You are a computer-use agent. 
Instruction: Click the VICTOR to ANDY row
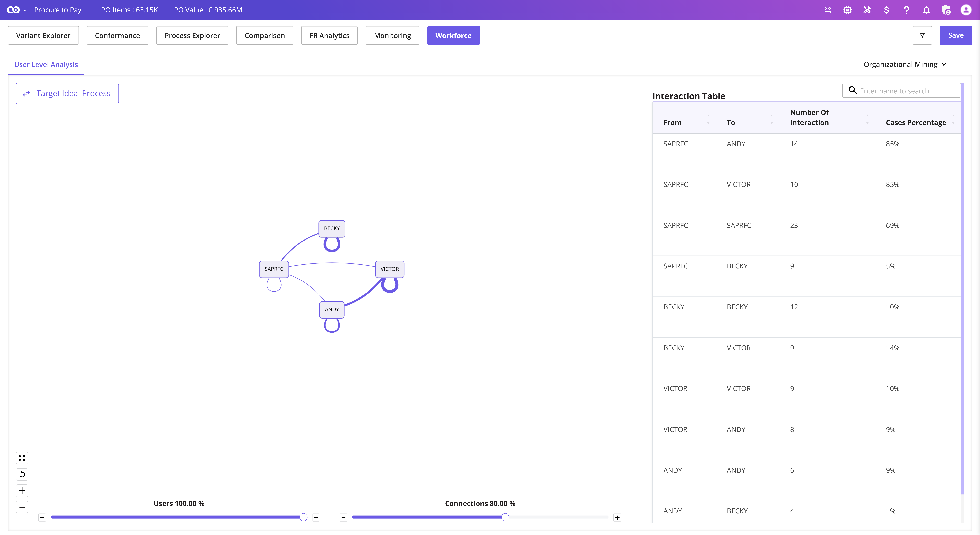coord(807,440)
